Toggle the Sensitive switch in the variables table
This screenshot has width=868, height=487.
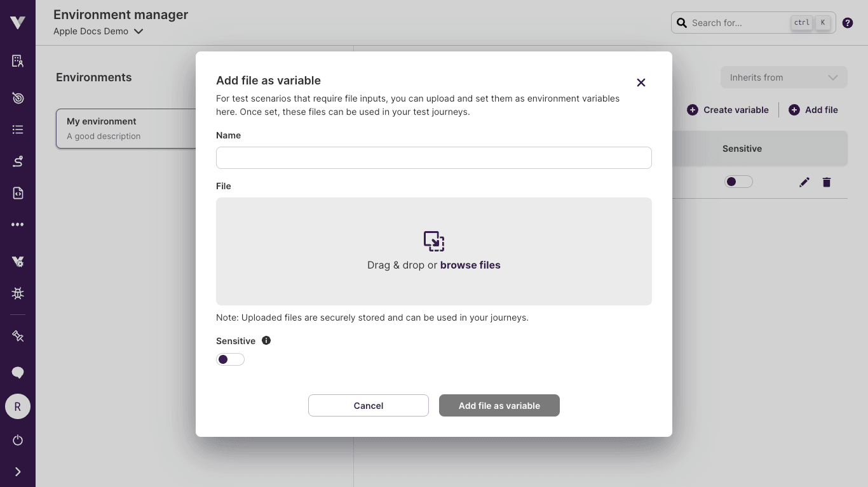(x=738, y=182)
